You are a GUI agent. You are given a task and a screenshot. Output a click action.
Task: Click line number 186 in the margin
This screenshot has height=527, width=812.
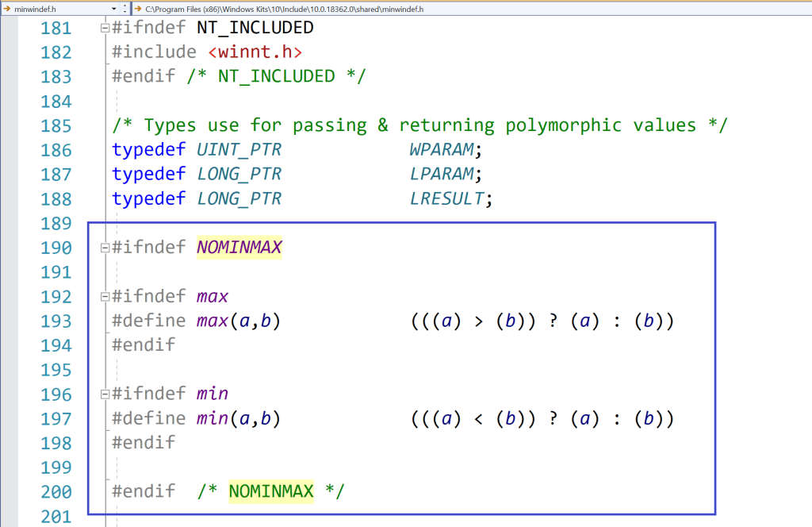pos(56,149)
